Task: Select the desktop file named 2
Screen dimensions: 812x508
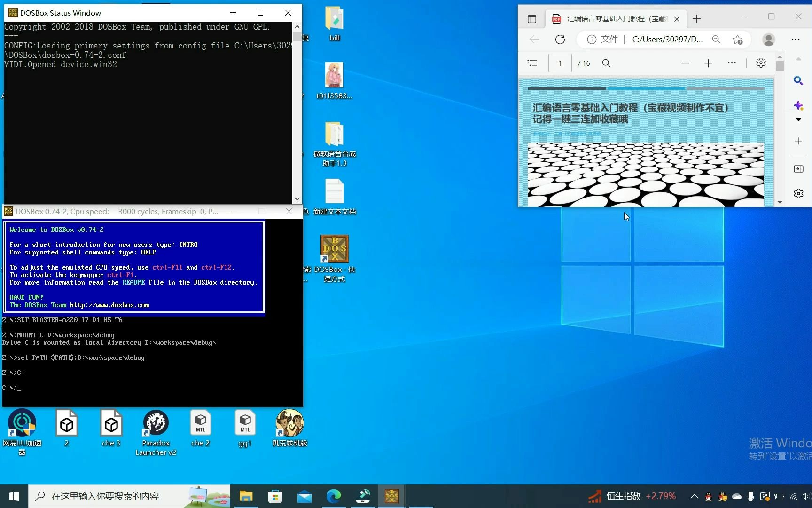Action: click(x=67, y=428)
